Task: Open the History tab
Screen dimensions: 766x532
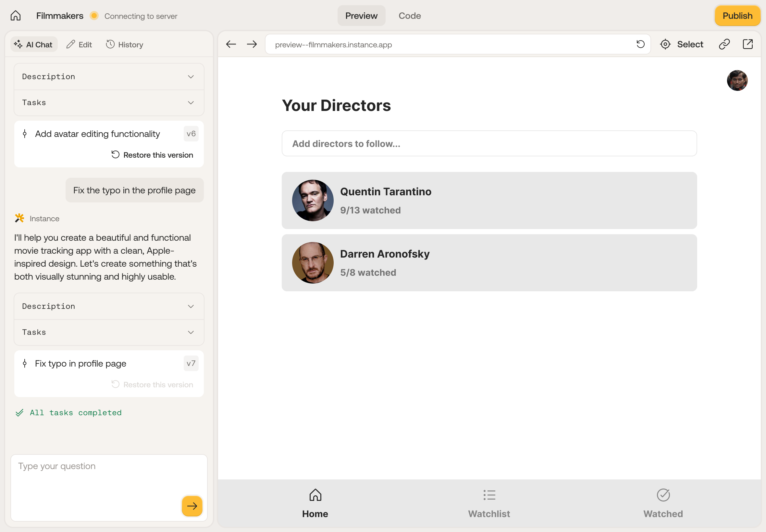Action: (124, 44)
